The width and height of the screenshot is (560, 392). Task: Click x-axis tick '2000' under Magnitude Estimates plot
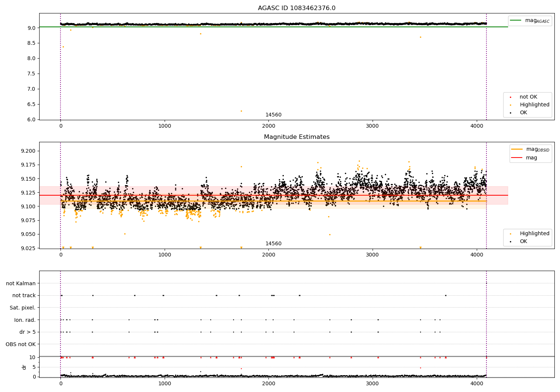pos(269,255)
